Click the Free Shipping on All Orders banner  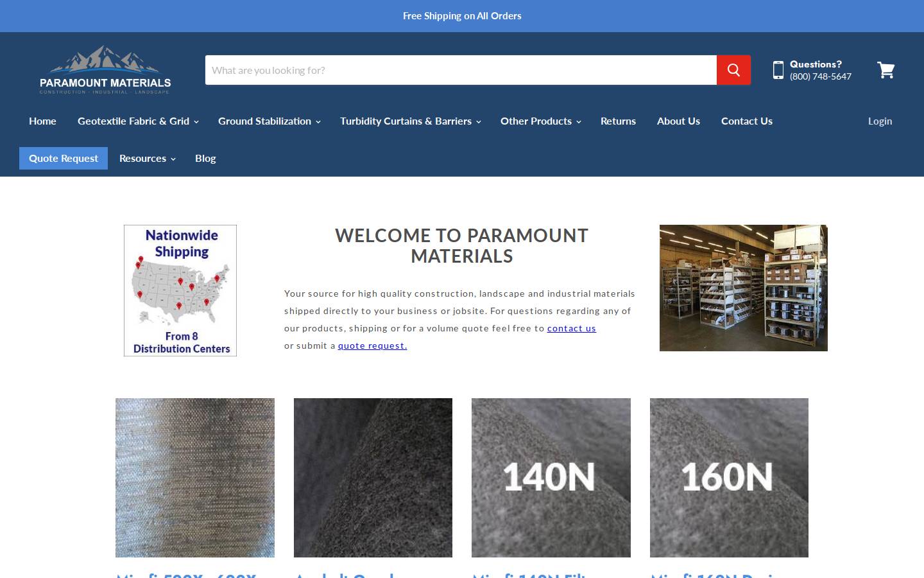click(462, 15)
